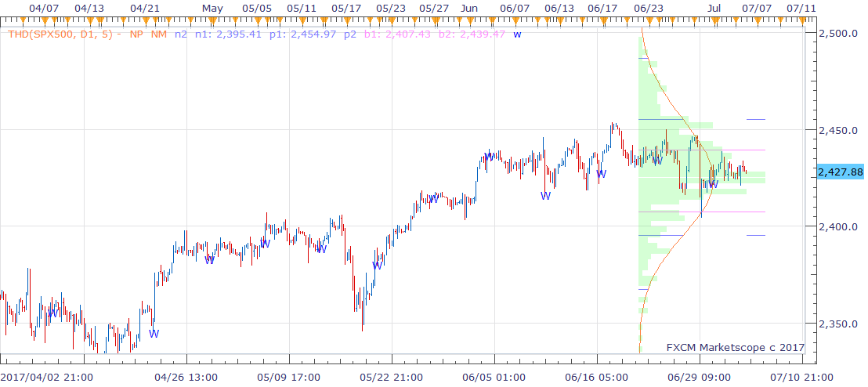Click the 06/07 date label on top axis
Image resolution: width=868 pixels, height=387 pixels.
[514, 9]
